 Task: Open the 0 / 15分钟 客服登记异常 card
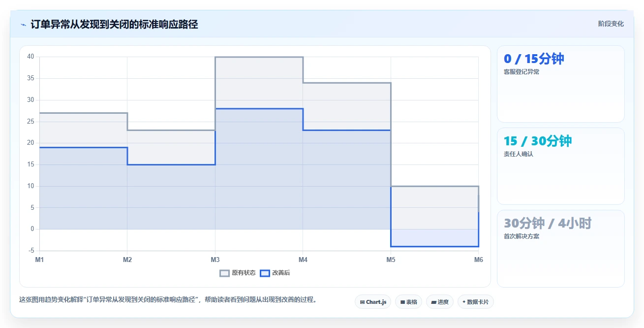561,84
